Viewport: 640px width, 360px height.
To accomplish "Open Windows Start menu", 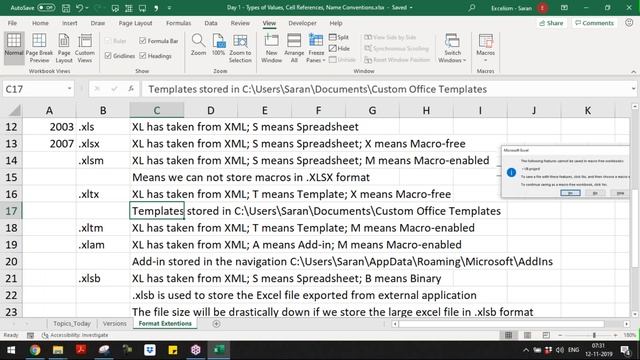I will 11,350.
